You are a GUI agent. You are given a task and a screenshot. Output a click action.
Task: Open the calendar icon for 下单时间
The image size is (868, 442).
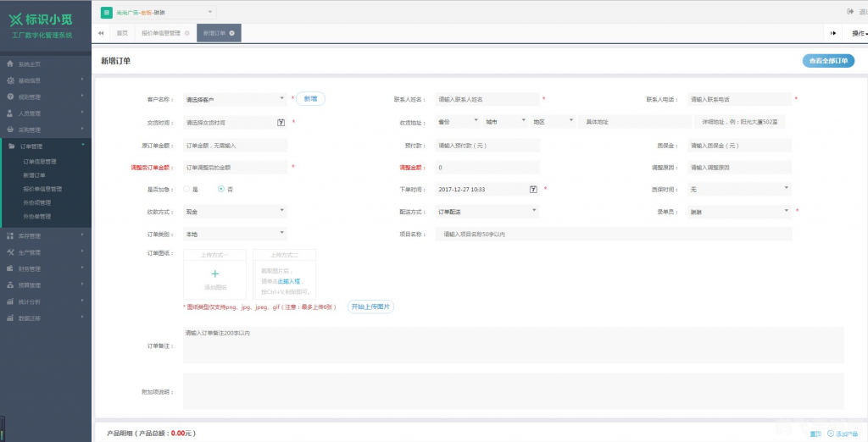click(533, 189)
